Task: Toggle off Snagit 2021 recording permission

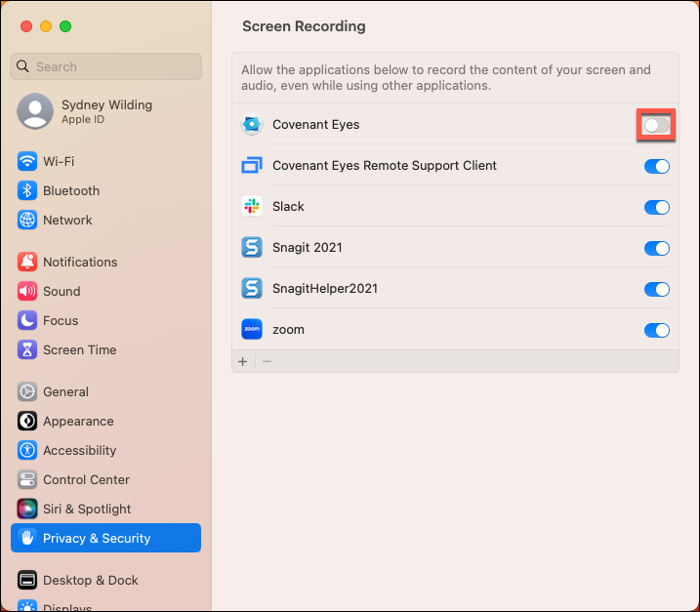Action: tap(656, 248)
